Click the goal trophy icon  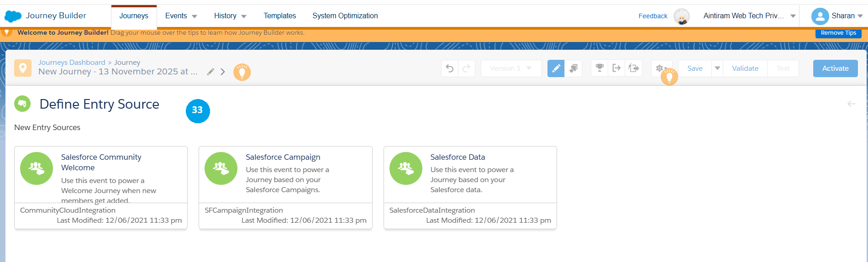[x=600, y=68]
